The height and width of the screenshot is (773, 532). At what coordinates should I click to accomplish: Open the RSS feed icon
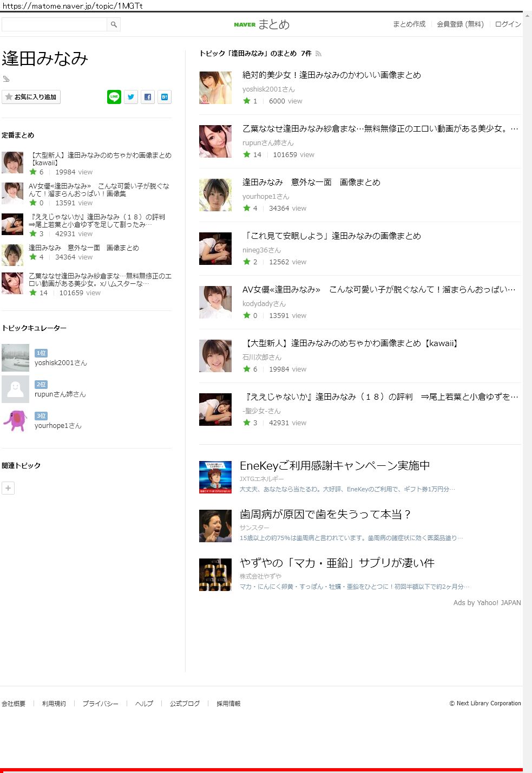pyautogui.click(x=318, y=54)
